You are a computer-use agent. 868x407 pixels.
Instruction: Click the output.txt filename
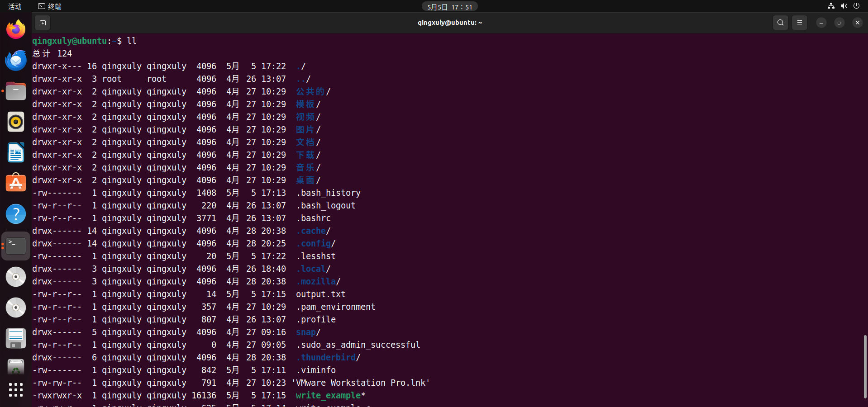[321, 294]
